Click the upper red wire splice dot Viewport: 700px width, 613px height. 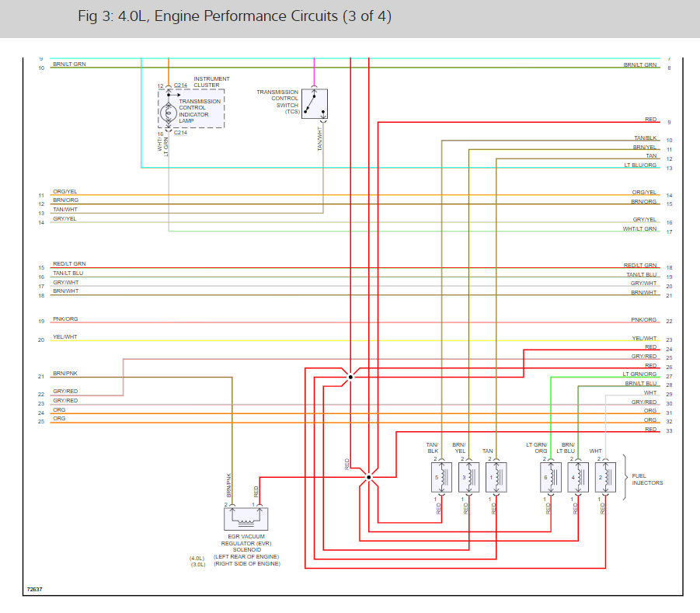350,378
